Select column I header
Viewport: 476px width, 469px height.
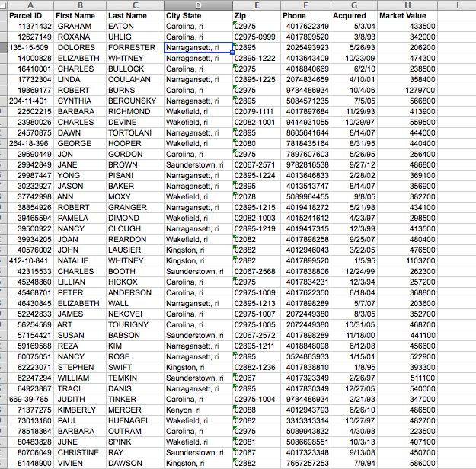point(457,5)
